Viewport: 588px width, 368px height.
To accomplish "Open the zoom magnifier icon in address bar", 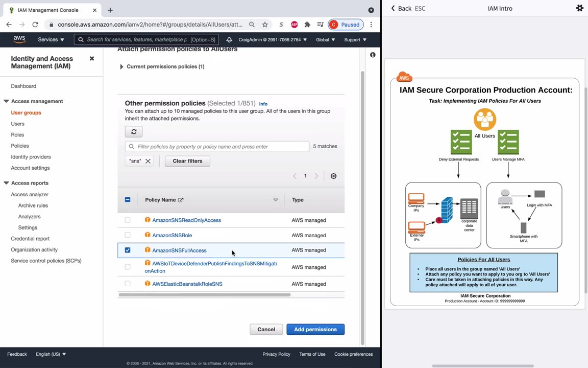I will point(252,25).
